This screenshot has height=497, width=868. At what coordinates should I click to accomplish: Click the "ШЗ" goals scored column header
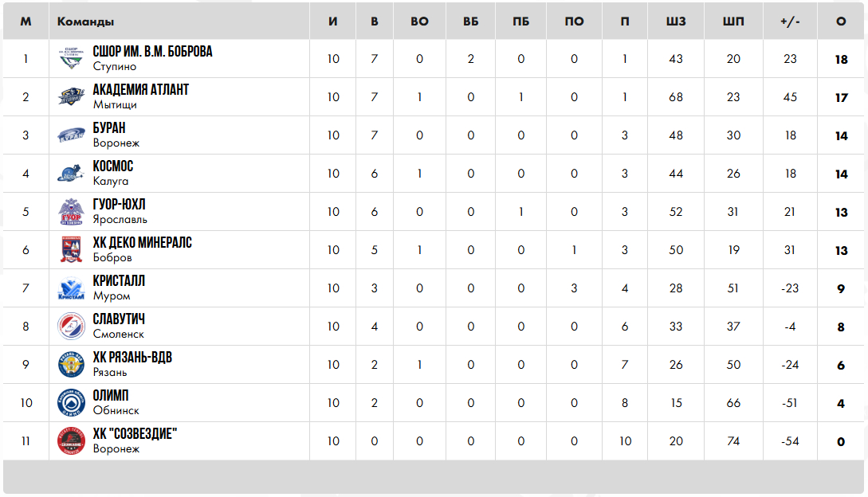[x=676, y=22]
